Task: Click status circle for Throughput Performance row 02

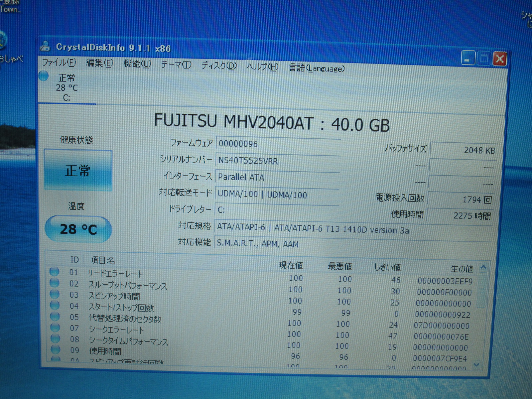Action: click(x=55, y=283)
